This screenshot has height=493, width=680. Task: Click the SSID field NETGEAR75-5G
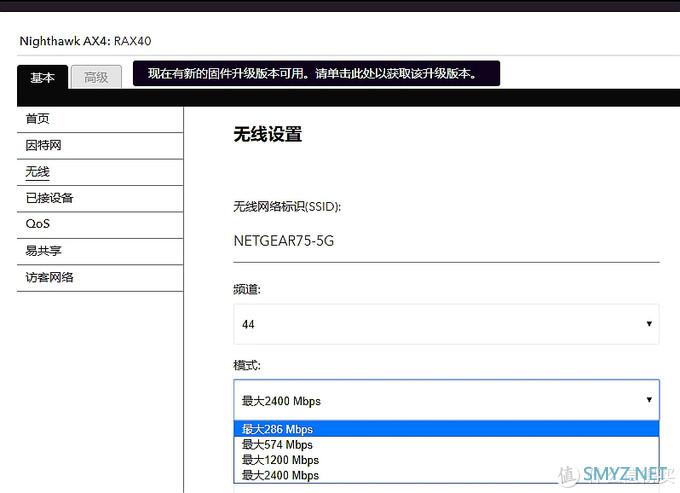point(446,241)
